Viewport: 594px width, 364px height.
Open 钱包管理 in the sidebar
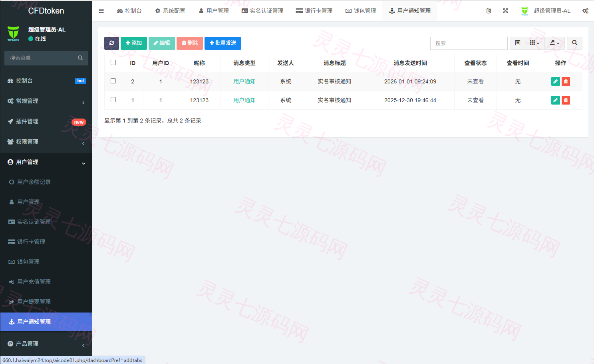46,262
